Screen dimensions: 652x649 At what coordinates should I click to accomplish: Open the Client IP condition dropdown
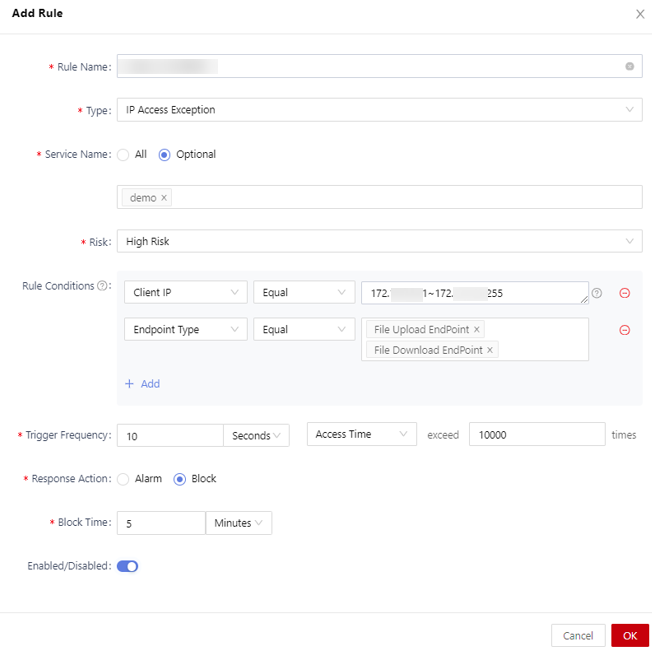tap(185, 292)
